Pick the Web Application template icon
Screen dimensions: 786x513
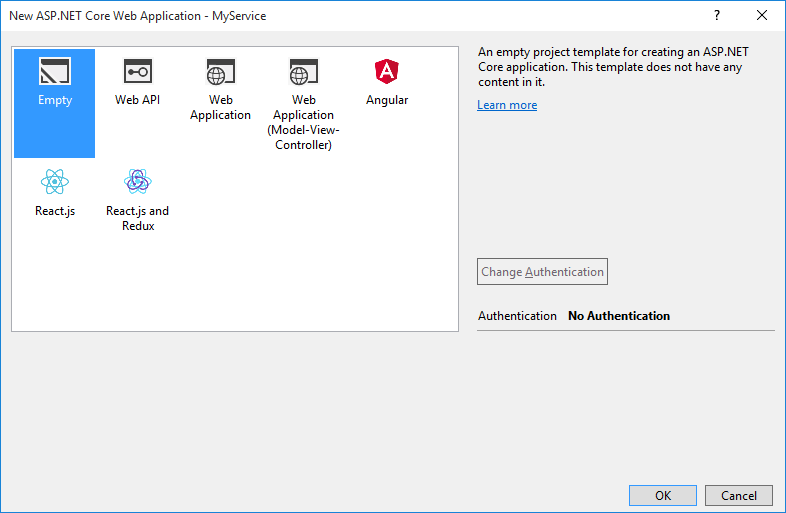[x=221, y=71]
